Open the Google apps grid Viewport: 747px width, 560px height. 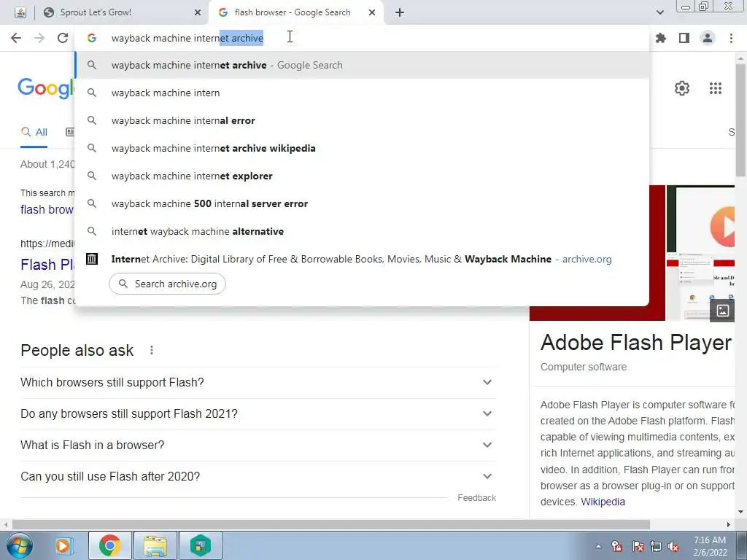[x=715, y=88]
